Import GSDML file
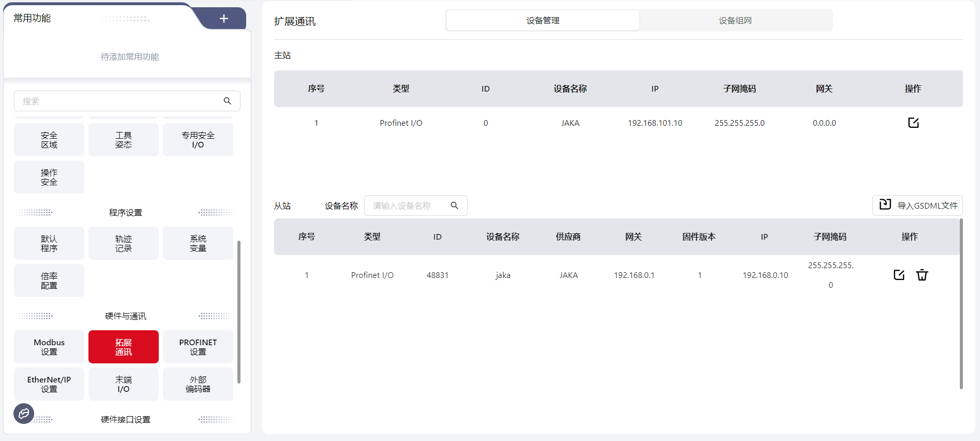The height and width of the screenshot is (441, 980). pos(917,205)
